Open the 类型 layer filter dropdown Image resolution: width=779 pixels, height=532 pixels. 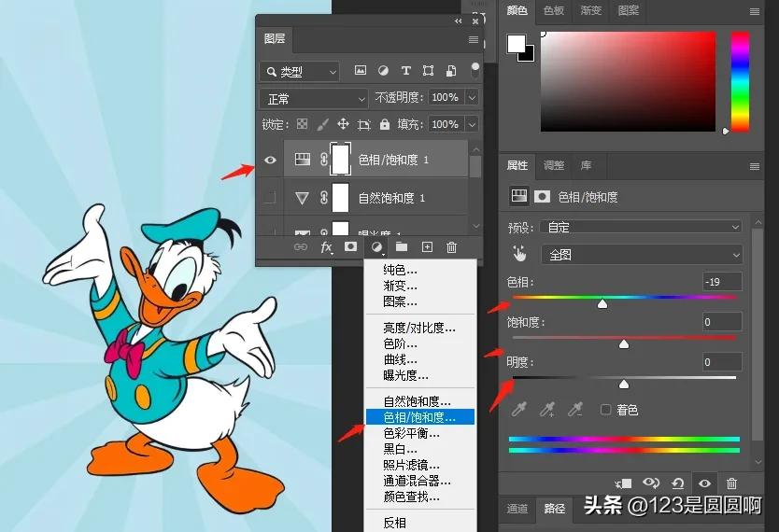click(300, 72)
